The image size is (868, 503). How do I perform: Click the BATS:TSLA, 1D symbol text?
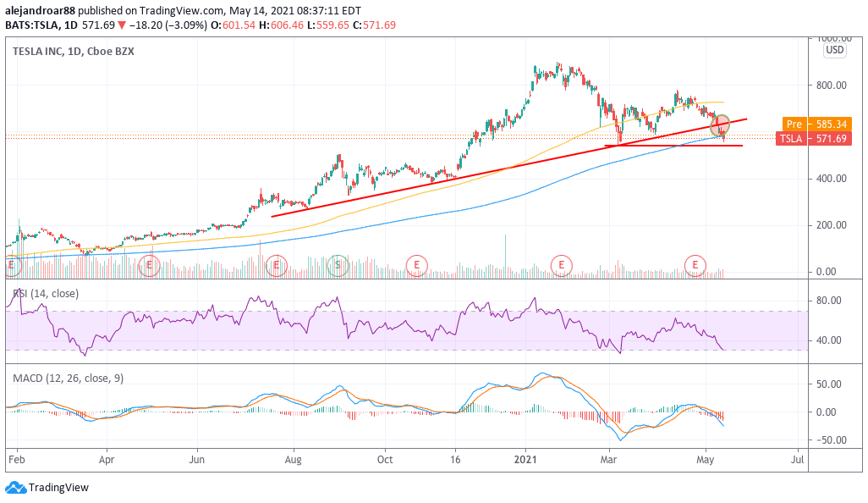(41, 25)
